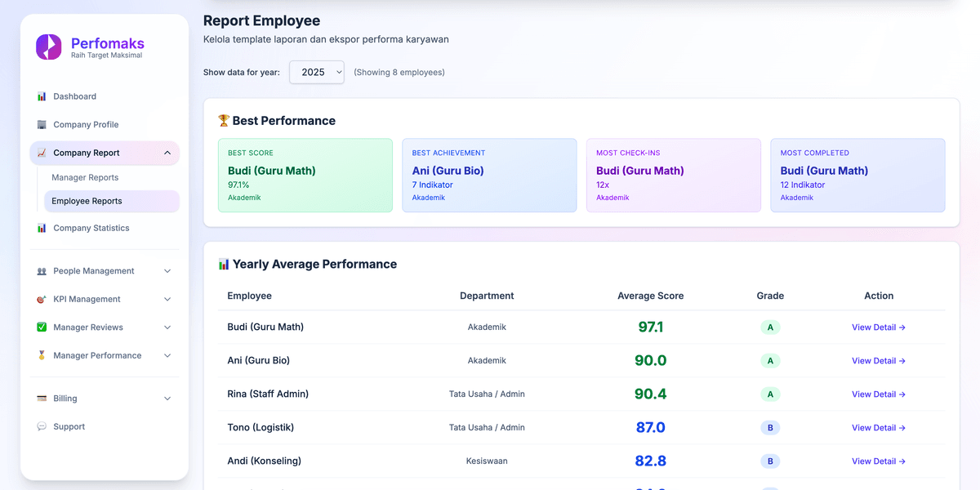
Task: Select Employee Reports submenu item
Action: pos(87,201)
